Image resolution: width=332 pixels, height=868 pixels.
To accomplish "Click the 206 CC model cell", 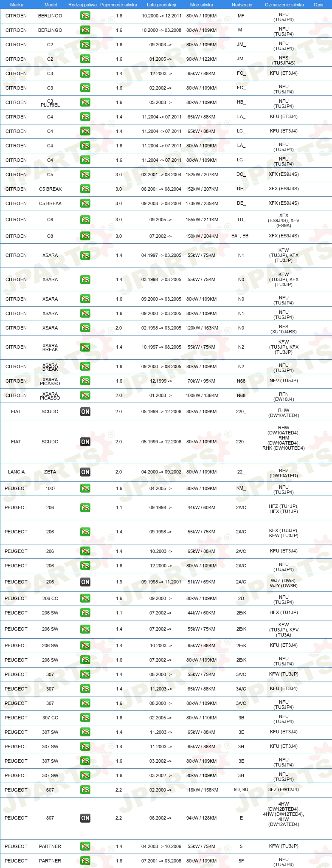I will coord(50,598).
